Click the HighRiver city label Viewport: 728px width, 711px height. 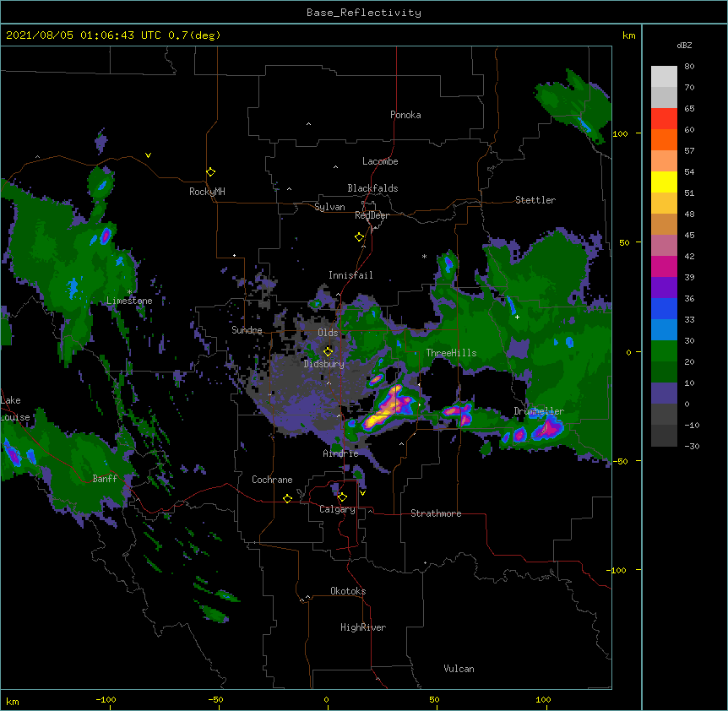click(x=363, y=627)
